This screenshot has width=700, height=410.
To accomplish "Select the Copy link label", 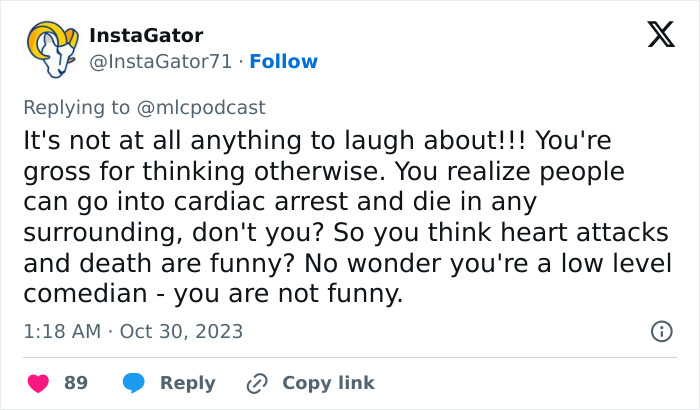I will (328, 383).
